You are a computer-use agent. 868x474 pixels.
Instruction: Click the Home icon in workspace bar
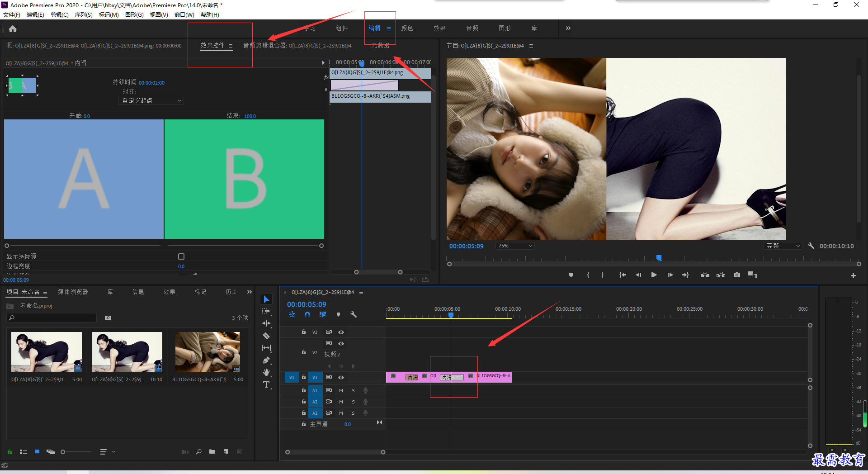click(13, 29)
